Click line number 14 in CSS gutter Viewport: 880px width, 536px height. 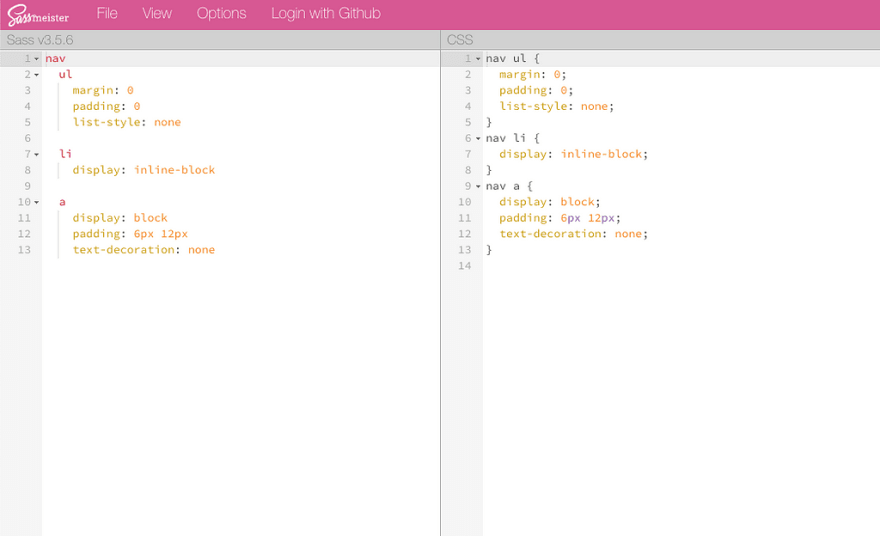[x=465, y=265]
